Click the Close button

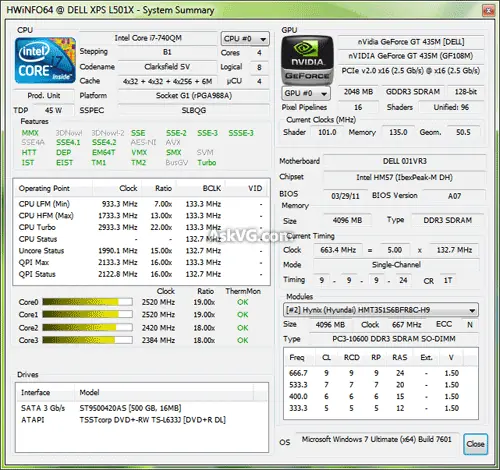(x=475, y=444)
